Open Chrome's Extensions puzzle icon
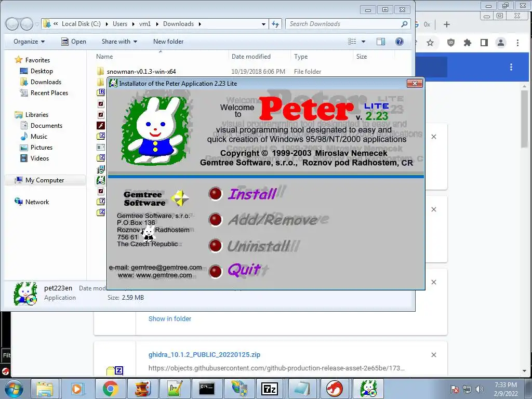The height and width of the screenshot is (399, 532). pyautogui.click(x=468, y=43)
